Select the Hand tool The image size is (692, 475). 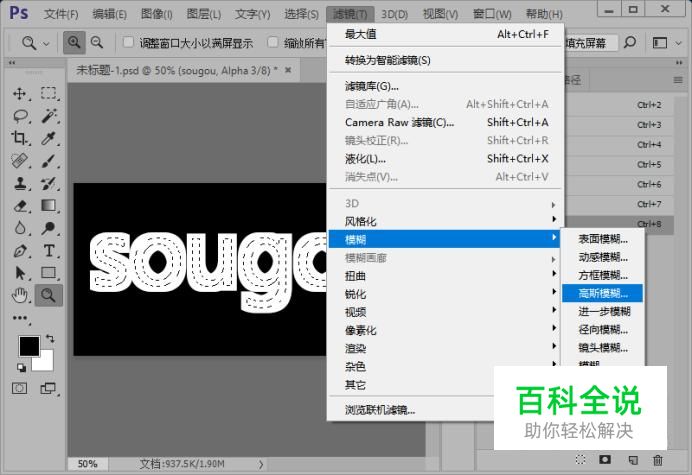20,295
